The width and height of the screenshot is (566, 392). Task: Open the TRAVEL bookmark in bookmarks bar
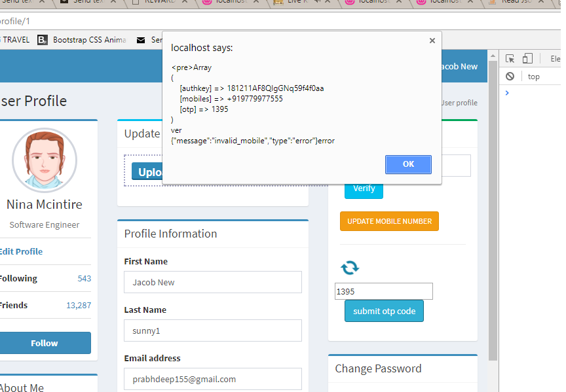[x=16, y=40]
